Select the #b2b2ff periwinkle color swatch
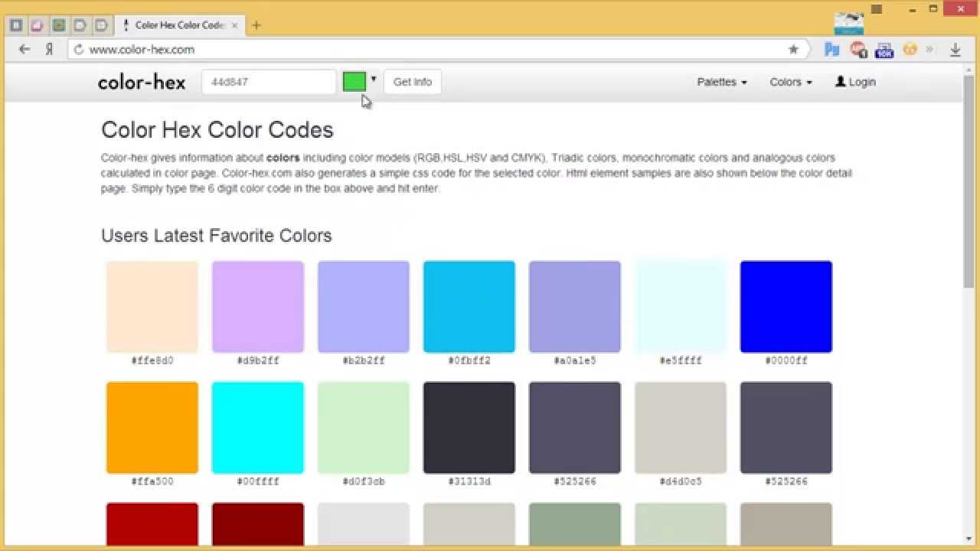 (364, 307)
